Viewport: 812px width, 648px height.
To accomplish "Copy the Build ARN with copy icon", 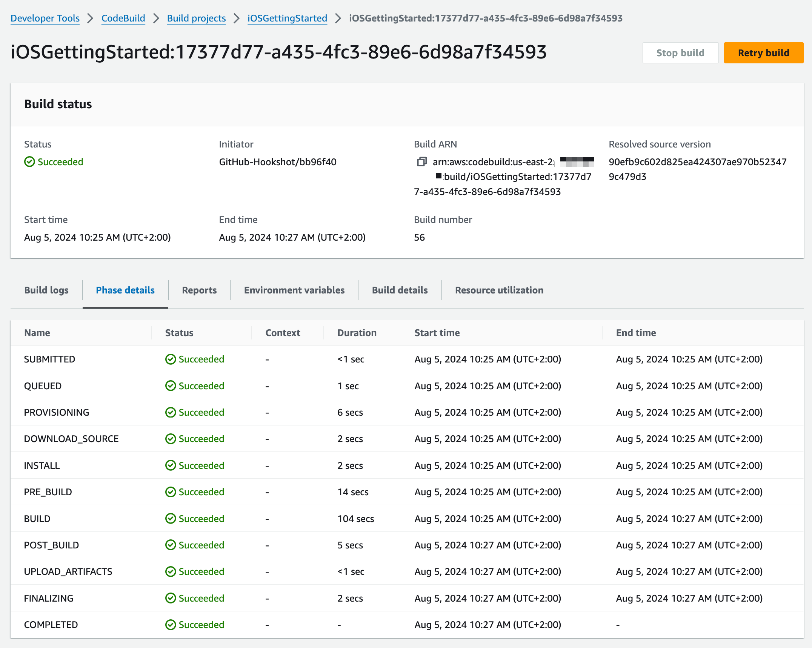I will [421, 162].
